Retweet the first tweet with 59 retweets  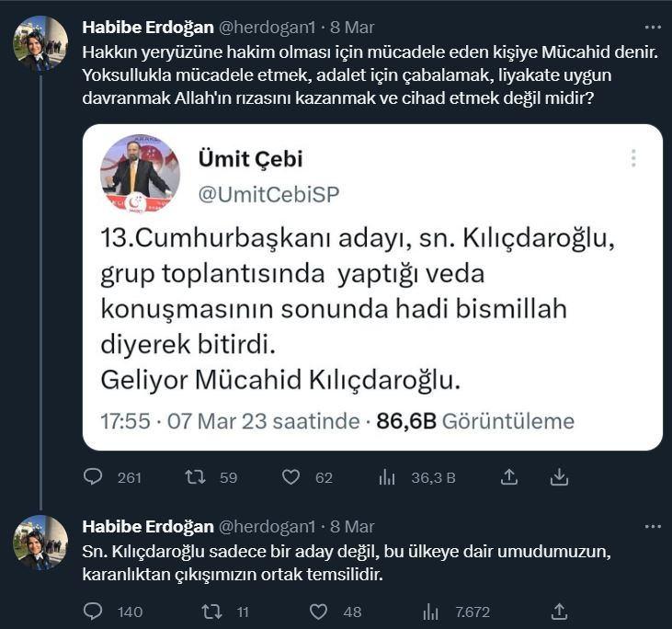point(196,477)
